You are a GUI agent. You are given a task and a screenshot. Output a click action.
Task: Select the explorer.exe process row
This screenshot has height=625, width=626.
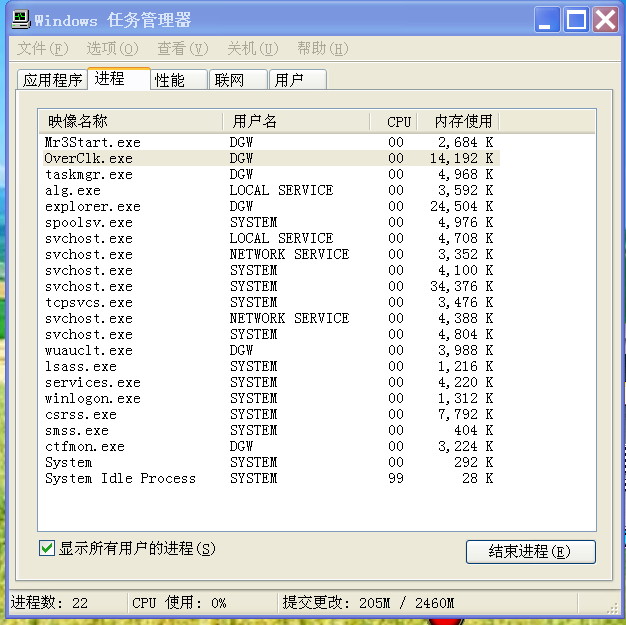point(92,206)
